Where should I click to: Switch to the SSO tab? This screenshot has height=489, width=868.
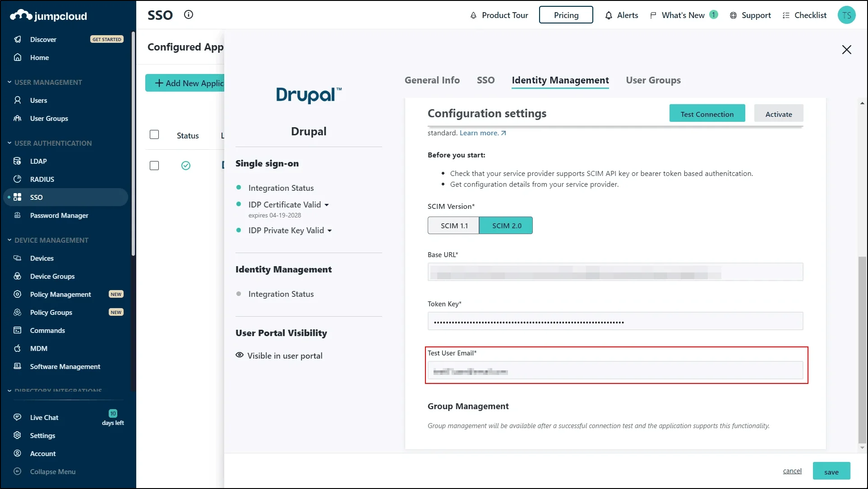coord(486,80)
